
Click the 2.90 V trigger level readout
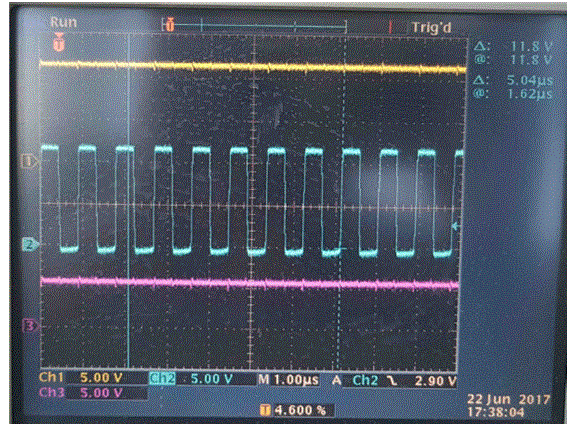tap(436, 381)
